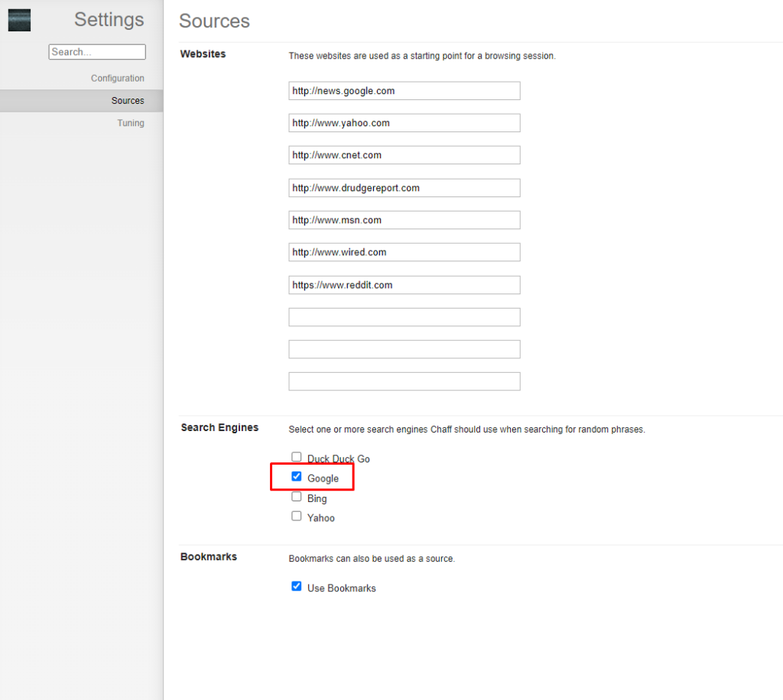Select the Sources menu item
This screenshot has width=783, height=700.
[x=127, y=101]
